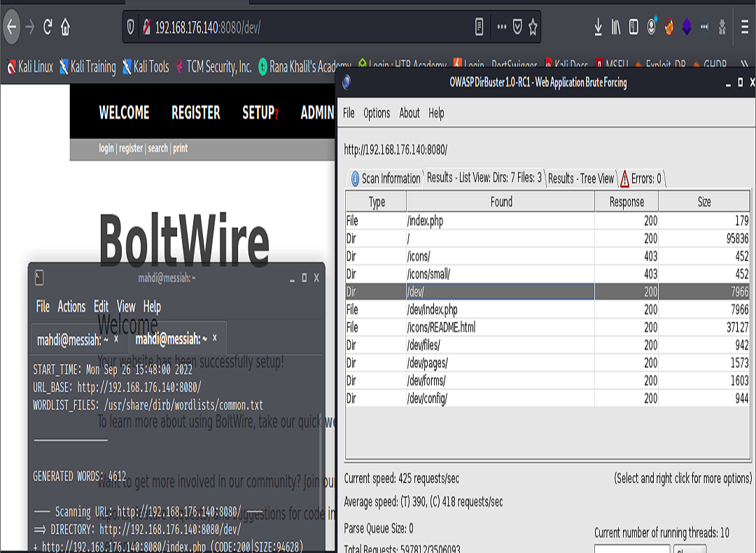Open the REGISTER page in BoltWire nav
The image size is (756, 553).
(x=196, y=112)
